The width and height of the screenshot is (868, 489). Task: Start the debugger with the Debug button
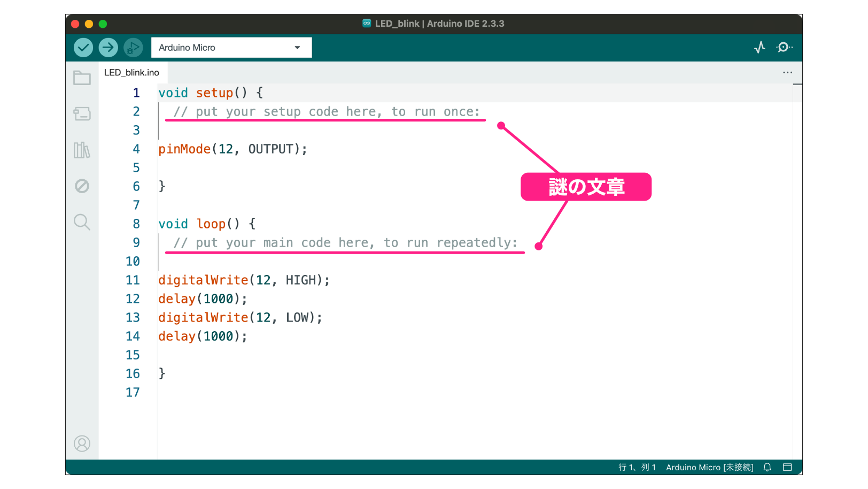pos(133,48)
